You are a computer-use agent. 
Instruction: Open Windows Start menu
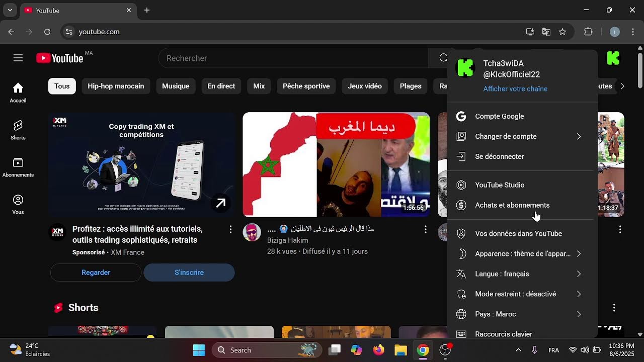tap(199, 350)
